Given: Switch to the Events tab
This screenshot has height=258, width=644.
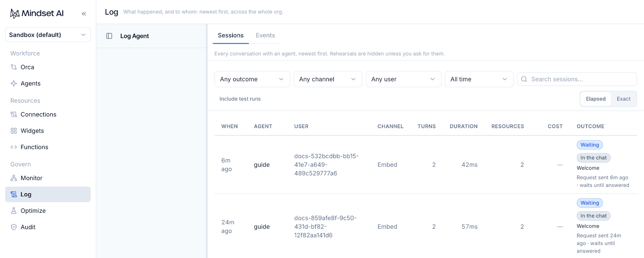Looking at the screenshot, I should [265, 35].
